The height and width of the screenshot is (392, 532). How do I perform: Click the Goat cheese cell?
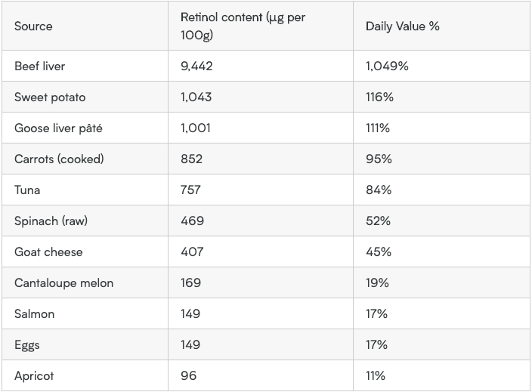[x=85, y=252]
